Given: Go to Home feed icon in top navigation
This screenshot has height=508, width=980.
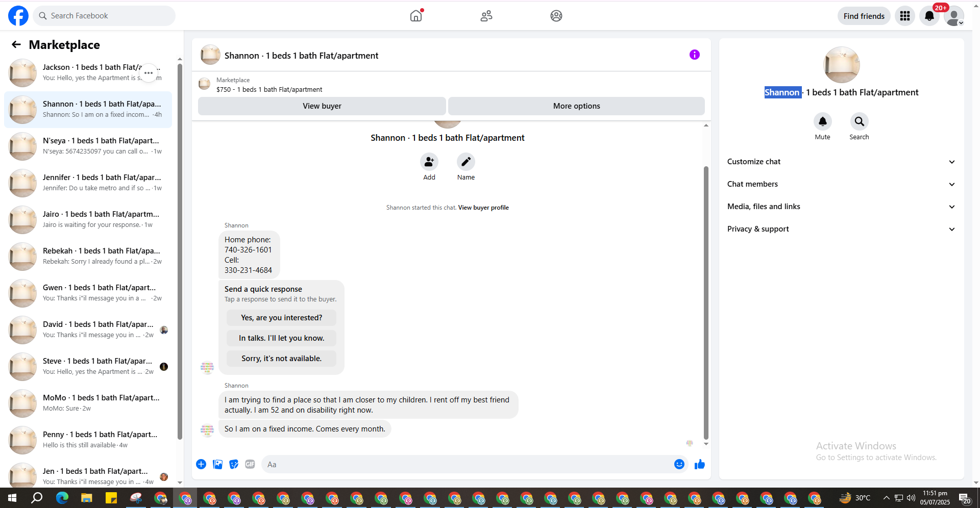Looking at the screenshot, I should (416, 16).
